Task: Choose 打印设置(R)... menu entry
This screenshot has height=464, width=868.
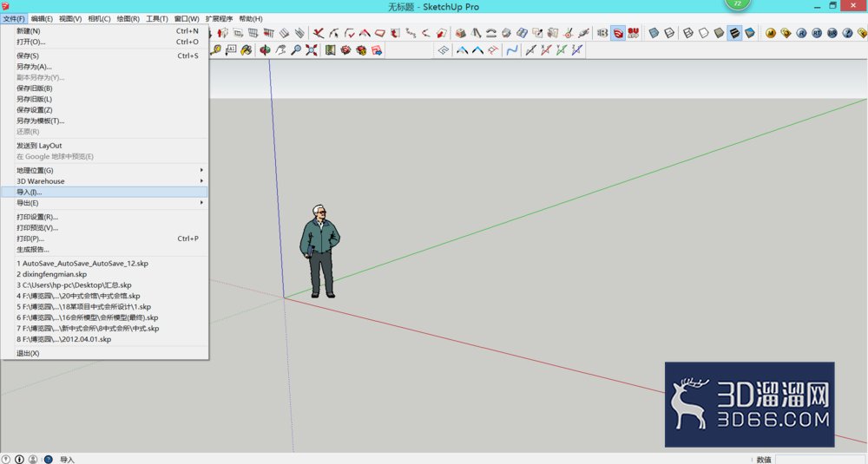Action: 105,217
